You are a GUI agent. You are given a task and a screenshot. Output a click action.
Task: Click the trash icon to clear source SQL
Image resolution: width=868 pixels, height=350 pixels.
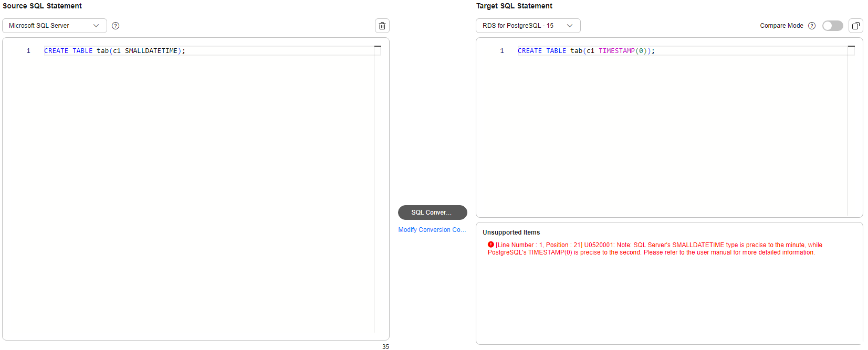pyautogui.click(x=382, y=26)
